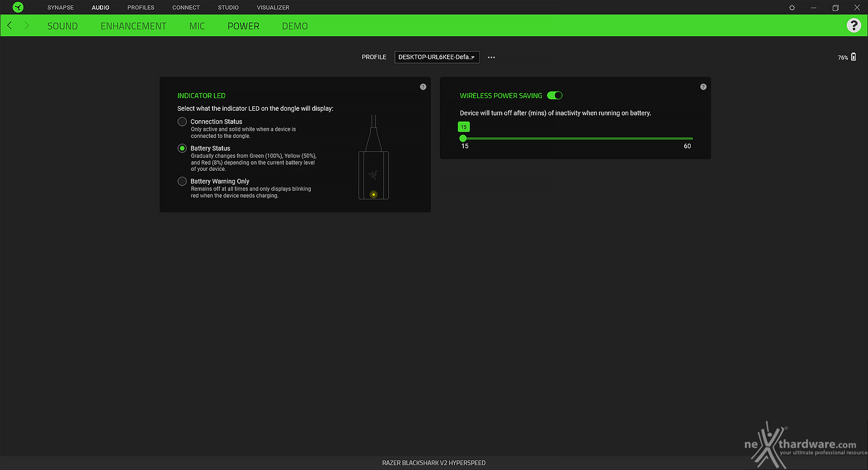
Task: Click the battery level icon at 76%
Action: (x=853, y=57)
